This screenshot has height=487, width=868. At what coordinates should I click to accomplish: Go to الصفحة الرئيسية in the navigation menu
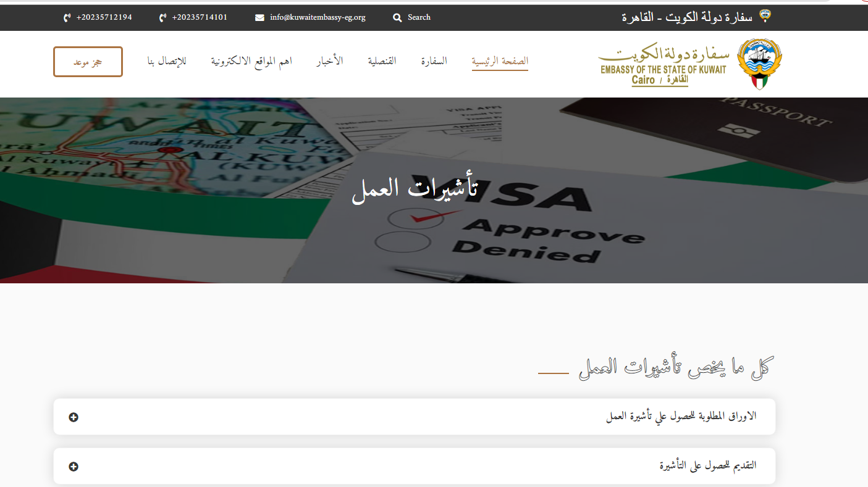pyautogui.click(x=500, y=61)
